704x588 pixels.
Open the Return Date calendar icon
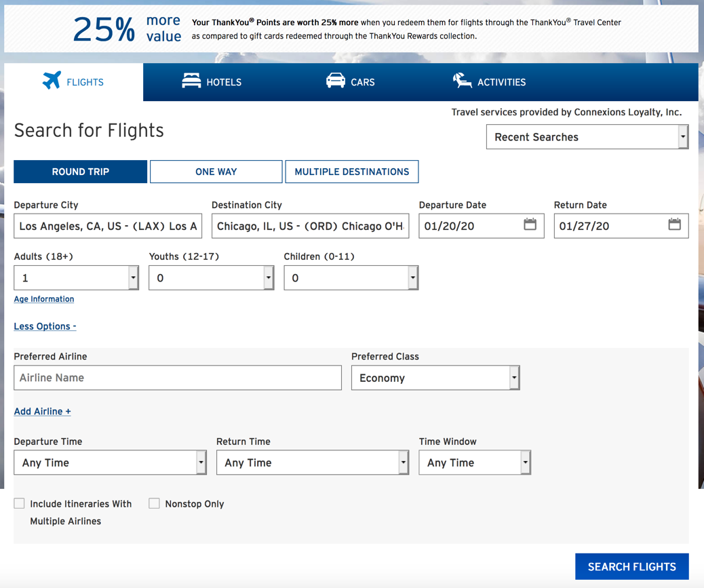(674, 224)
